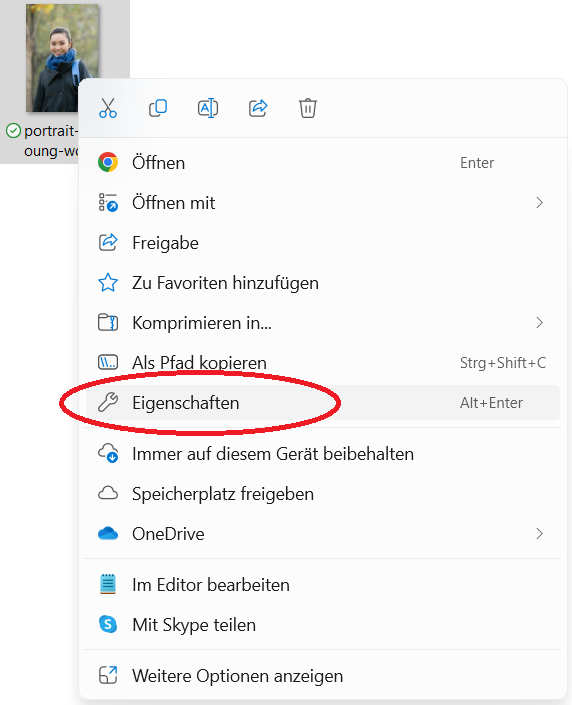Click the green sync status checkmark

click(x=13, y=131)
